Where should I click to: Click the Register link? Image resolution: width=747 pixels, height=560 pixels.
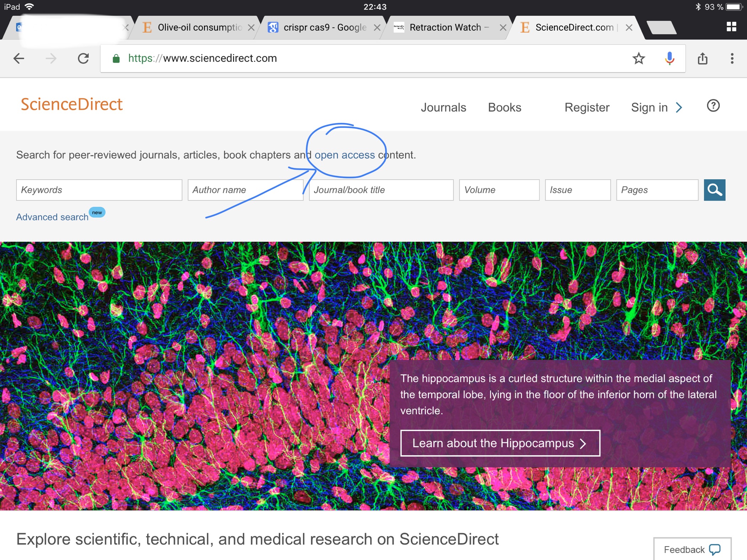pyautogui.click(x=587, y=107)
